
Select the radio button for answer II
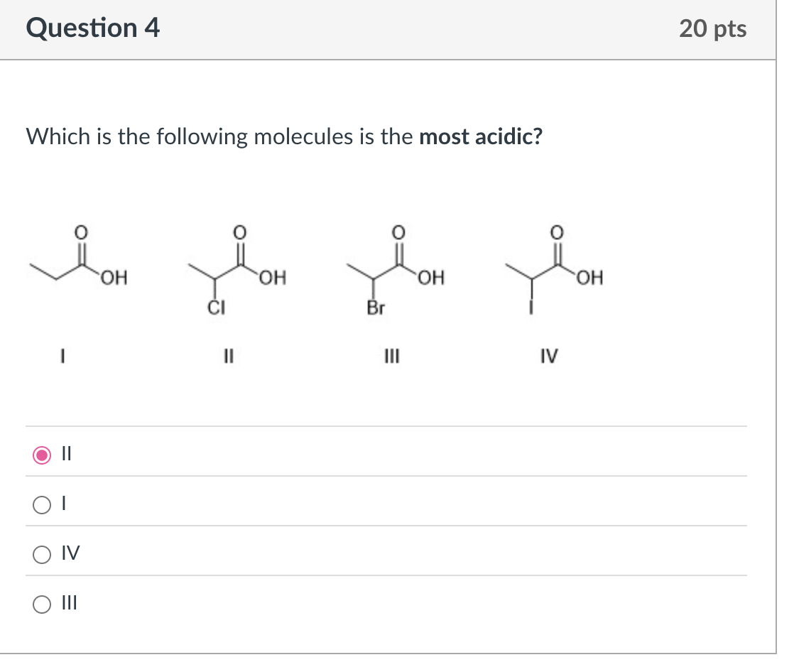coord(42,454)
